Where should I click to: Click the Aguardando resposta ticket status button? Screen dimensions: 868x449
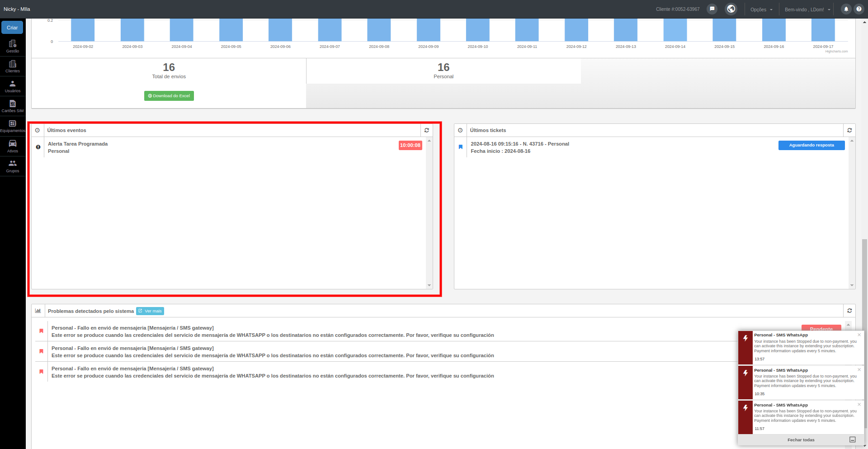click(x=811, y=145)
